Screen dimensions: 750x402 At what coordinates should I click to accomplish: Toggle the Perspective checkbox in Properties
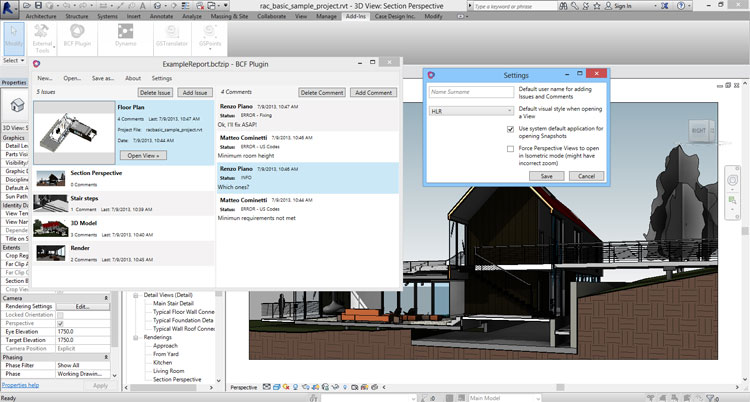coord(60,324)
